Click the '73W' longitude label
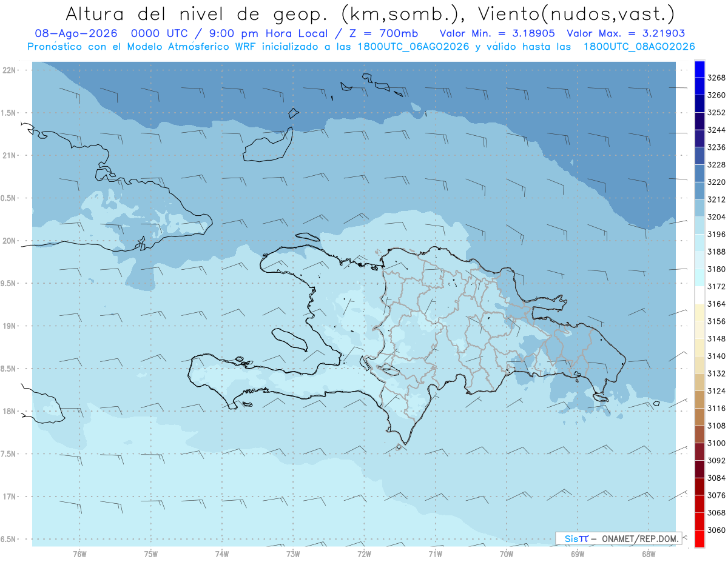The width and height of the screenshot is (728, 562). [293, 554]
